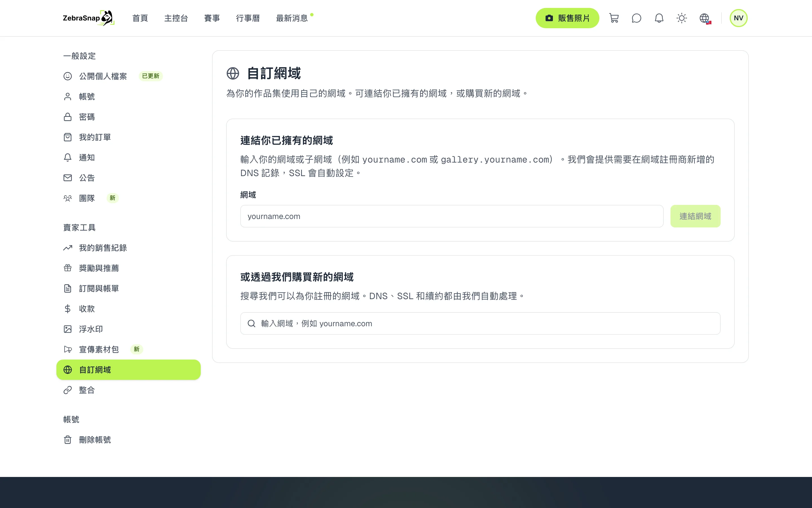This screenshot has height=508, width=812.
Task: Click the magnifier icon in domain search
Action: tap(252, 323)
